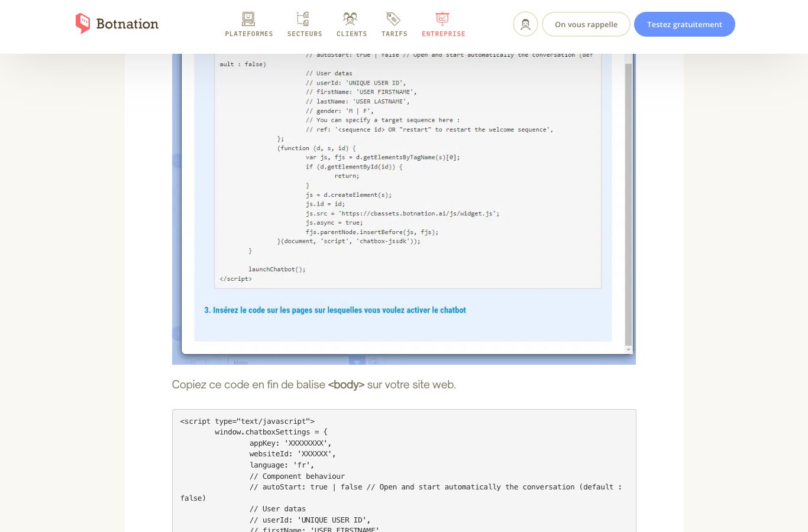The image size is (808, 532).
Task: Click the Botnation logo icon
Action: point(83,24)
